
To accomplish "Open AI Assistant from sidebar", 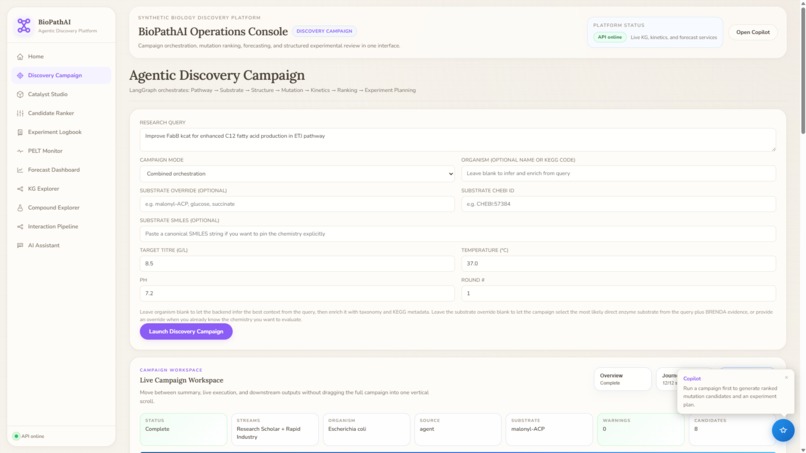I will tap(61, 246).
